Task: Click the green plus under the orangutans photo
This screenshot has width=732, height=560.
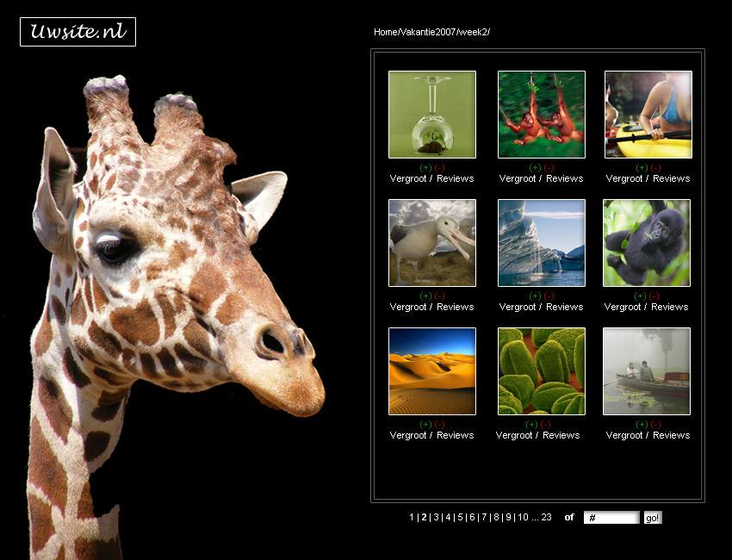Action: click(535, 168)
